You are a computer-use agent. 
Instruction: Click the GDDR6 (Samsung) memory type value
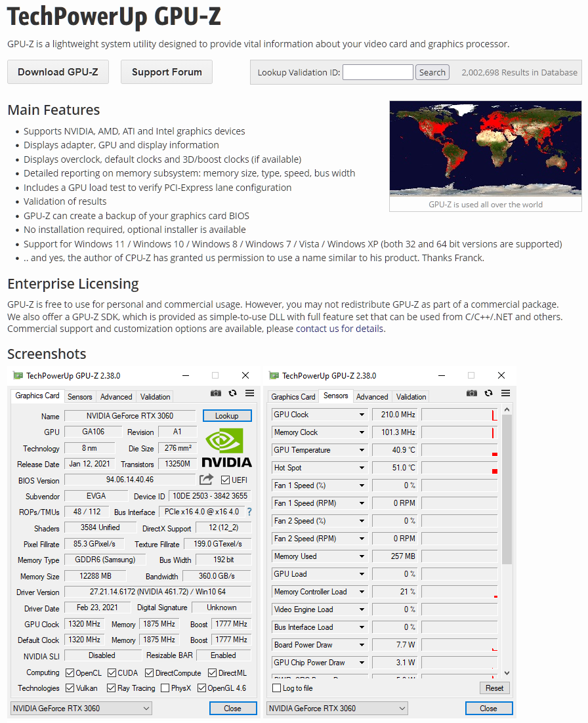[105, 560]
